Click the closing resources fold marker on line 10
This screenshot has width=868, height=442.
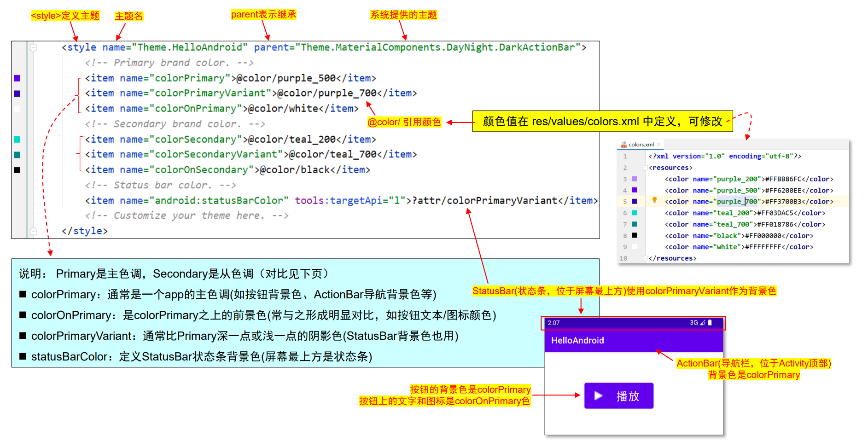click(x=645, y=258)
